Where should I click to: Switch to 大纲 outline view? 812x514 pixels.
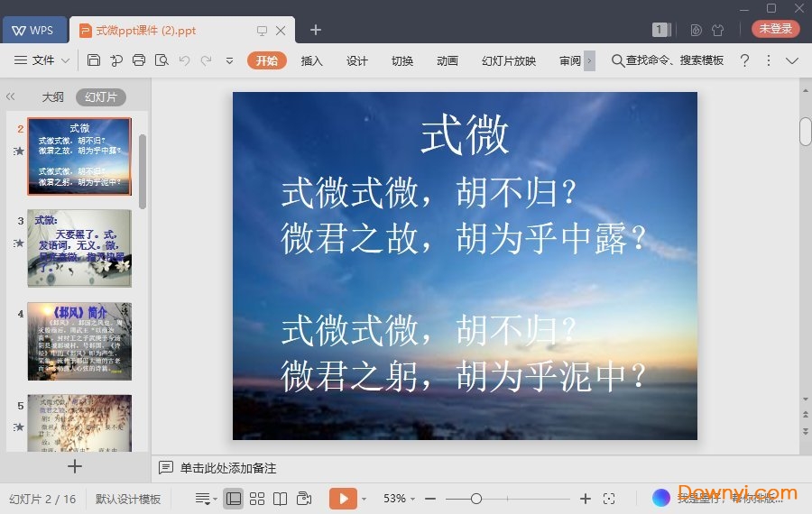point(52,96)
